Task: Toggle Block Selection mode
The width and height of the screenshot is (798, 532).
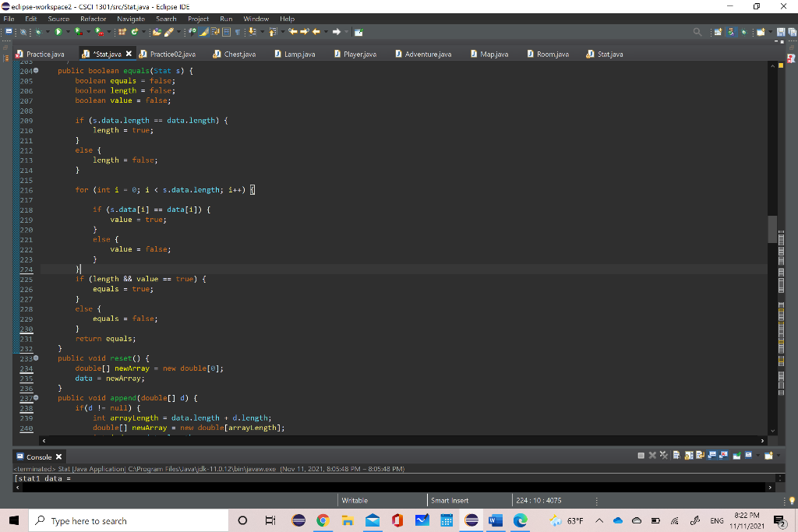Action: pos(226,32)
